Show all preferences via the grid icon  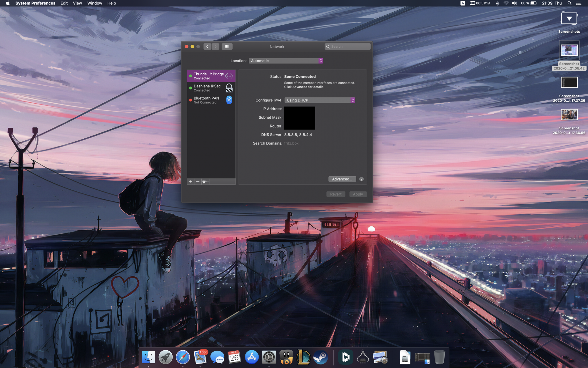coord(227,47)
